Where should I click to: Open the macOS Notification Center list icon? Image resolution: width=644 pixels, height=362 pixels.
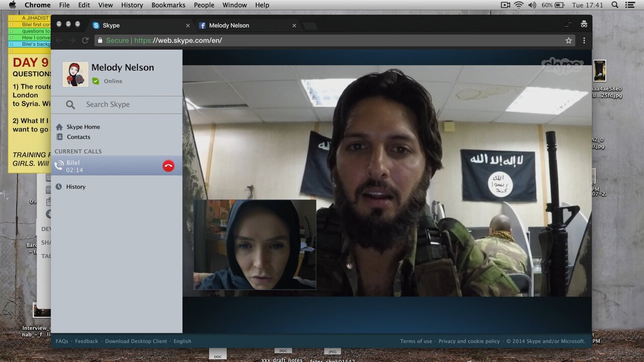click(x=629, y=5)
